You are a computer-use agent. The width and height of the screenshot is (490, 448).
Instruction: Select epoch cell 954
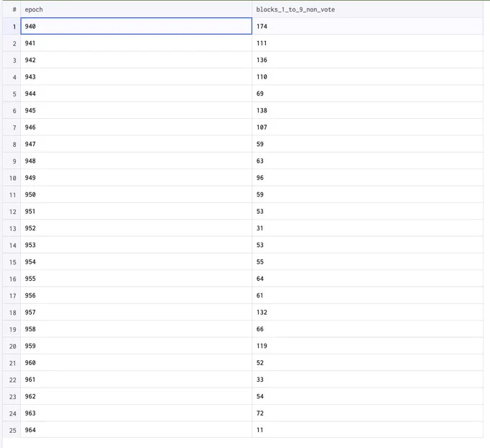click(x=136, y=261)
